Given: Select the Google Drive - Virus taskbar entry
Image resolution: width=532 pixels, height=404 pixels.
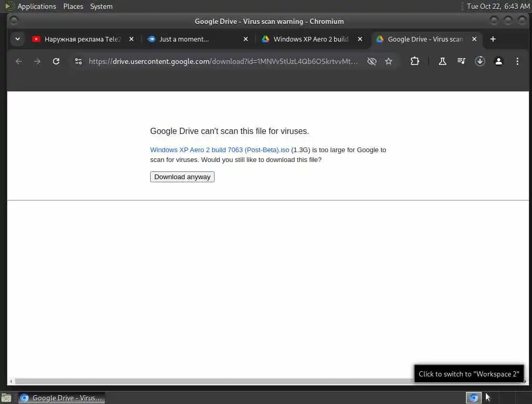Looking at the screenshot, I should click(x=61, y=398).
